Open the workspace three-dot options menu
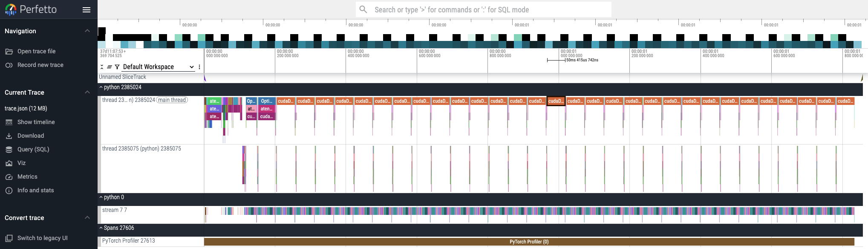Viewport: 868px width, 249px height. (199, 67)
